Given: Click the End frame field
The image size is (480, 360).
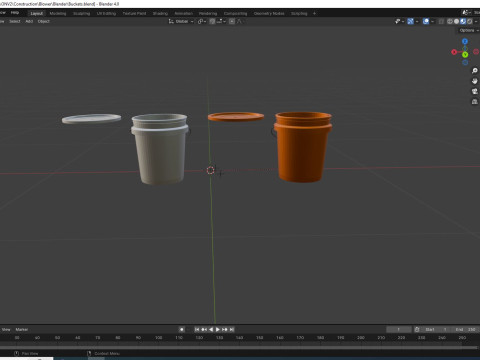Looking at the screenshot, I should [465, 329].
